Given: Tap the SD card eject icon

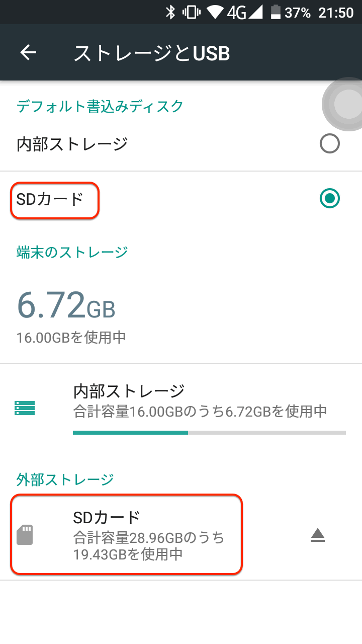Looking at the screenshot, I should (317, 536).
